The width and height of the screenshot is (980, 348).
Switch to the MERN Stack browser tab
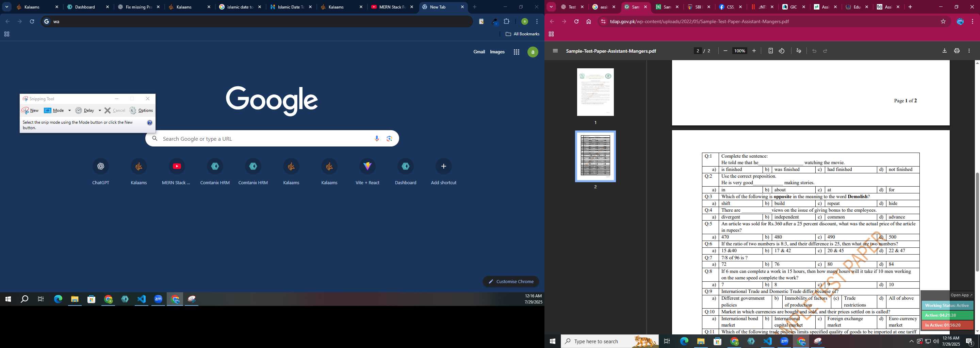(x=392, y=7)
